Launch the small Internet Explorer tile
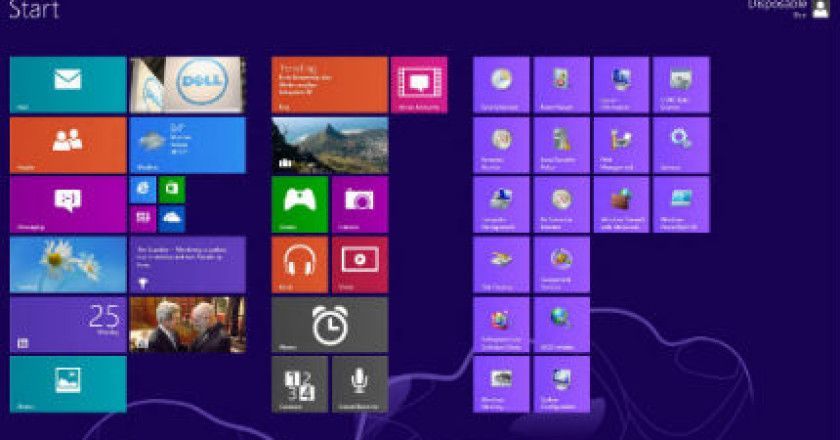Viewport: 840px width, 440px height. pyautogui.click(x=143, y=190)
